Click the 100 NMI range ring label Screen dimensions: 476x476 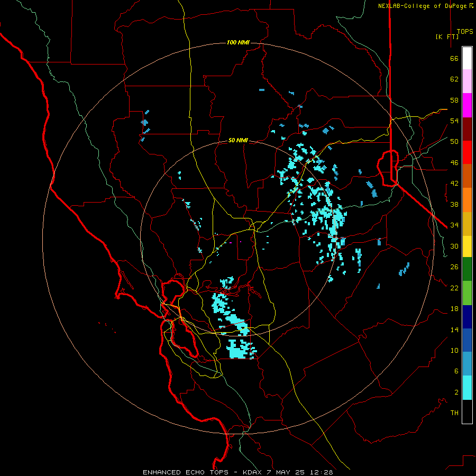coord(238,42)
